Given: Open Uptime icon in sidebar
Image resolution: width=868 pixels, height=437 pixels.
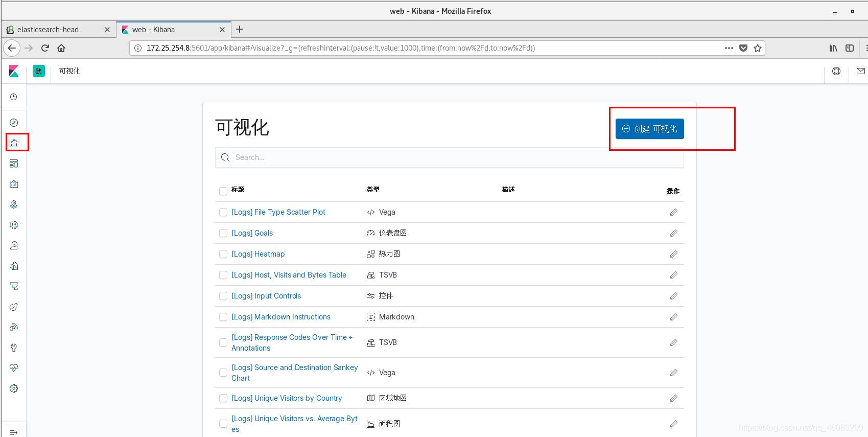Looking at the screenshot, I should coord(14,307).
